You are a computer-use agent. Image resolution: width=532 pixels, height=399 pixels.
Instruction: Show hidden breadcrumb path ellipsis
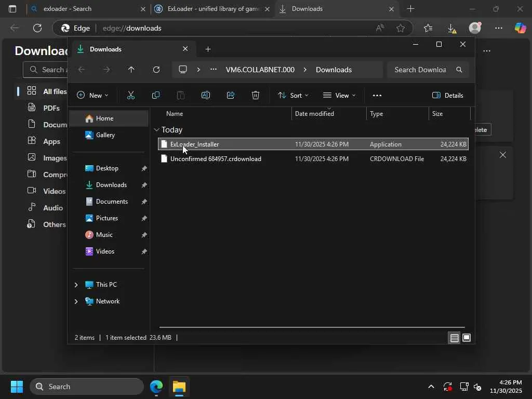[213, 69]
